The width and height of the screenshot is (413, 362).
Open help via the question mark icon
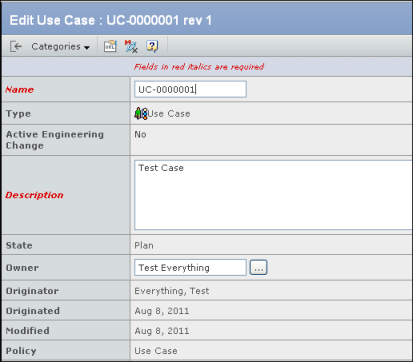tap(152, 46)
